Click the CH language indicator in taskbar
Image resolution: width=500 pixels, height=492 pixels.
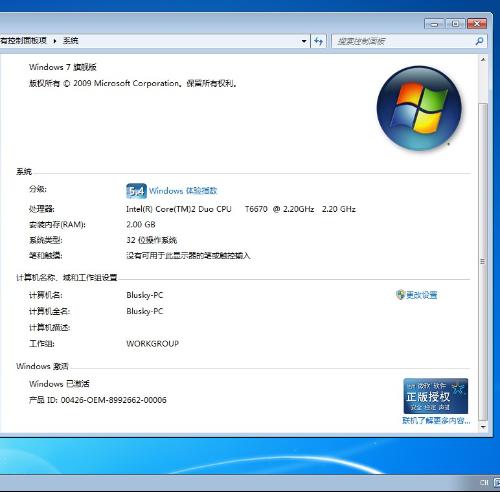[484, 482]
